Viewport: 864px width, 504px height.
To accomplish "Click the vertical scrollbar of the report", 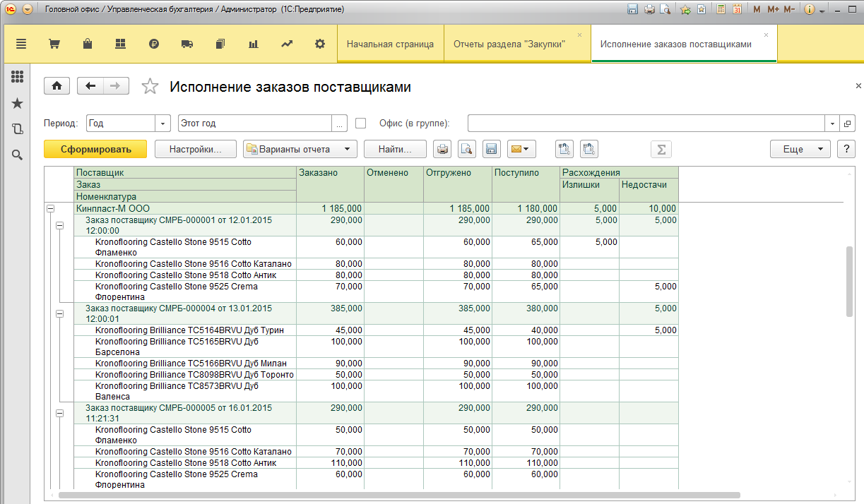I will [x=850, y=281].
